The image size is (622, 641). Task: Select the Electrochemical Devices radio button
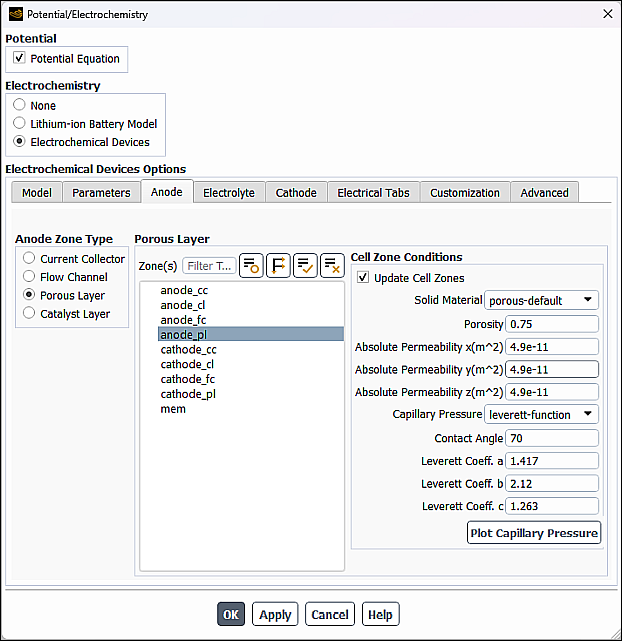19,141
